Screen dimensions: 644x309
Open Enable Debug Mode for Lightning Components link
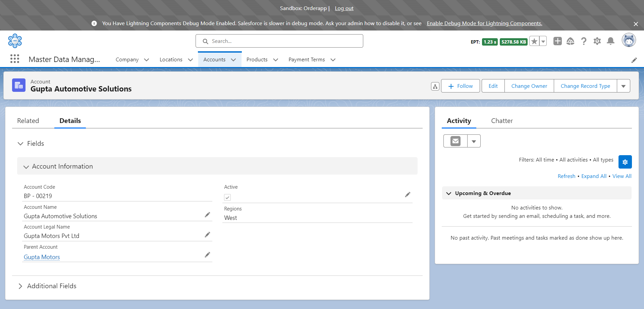[484, 23]
